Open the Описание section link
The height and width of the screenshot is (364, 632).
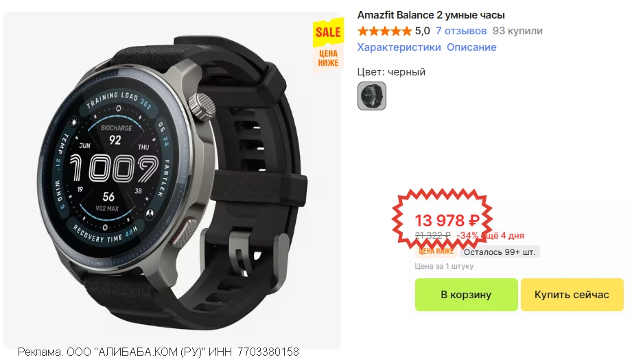coord(471,47)
